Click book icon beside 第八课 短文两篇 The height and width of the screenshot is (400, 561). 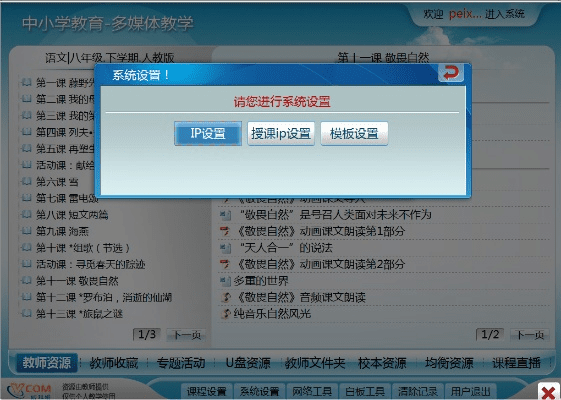[x=26, y=214]
